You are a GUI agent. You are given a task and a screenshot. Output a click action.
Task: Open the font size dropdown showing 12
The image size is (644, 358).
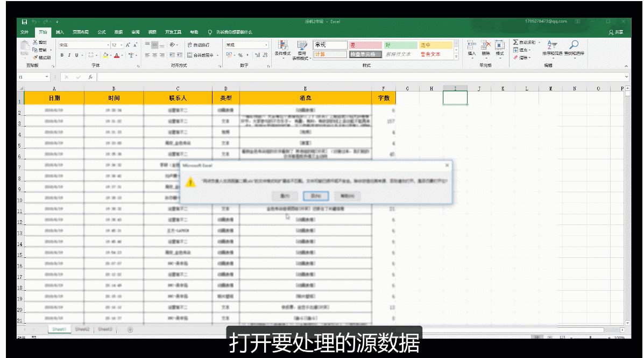[x=122, y=45]
